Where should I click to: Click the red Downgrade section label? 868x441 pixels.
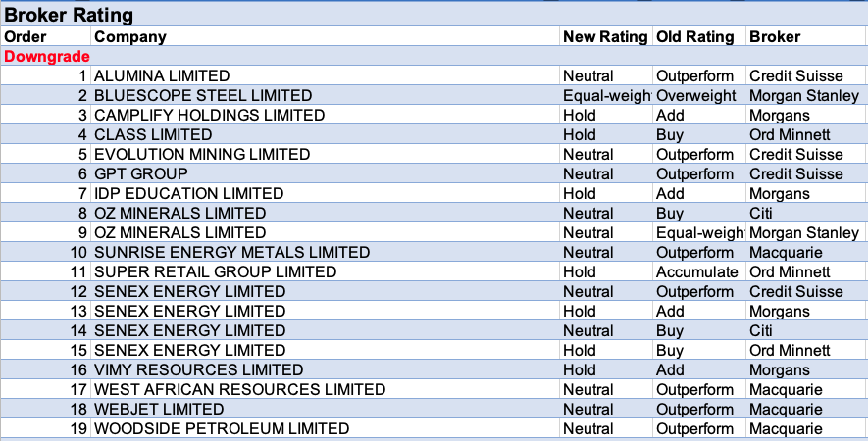coord(47,56)
